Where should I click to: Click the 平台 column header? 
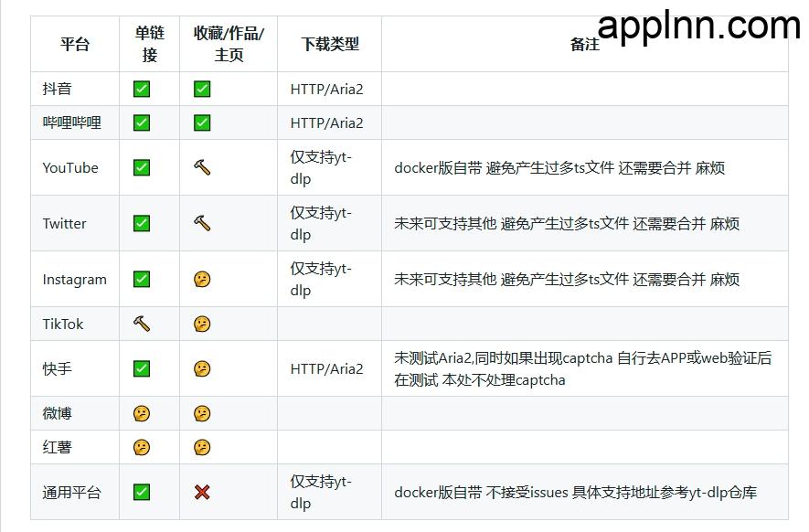(75, 44)
